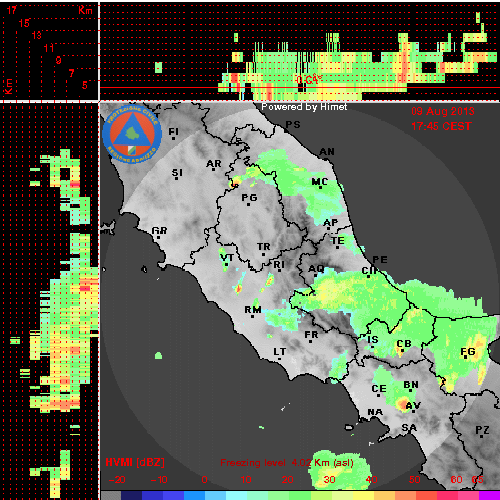Click the FI city label on the map
This screenshot has height=500, width=500.
[173, 132]
